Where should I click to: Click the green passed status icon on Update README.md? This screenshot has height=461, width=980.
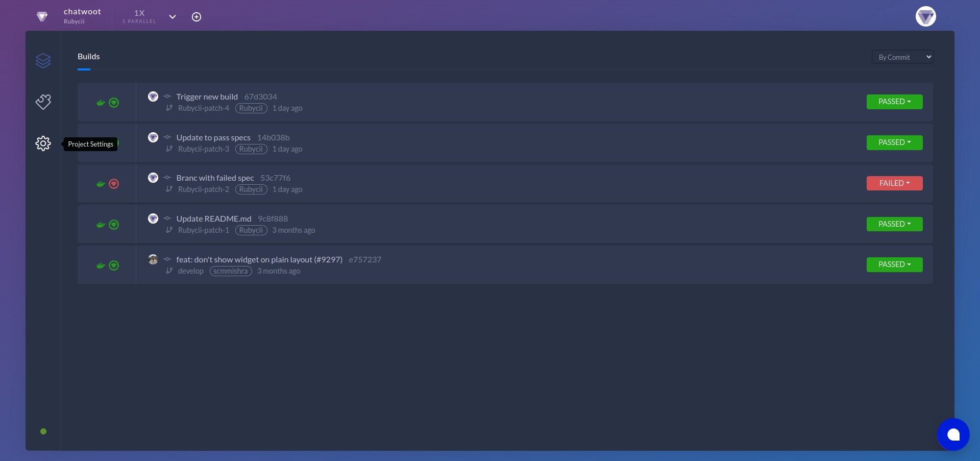[x=114, y=225]
